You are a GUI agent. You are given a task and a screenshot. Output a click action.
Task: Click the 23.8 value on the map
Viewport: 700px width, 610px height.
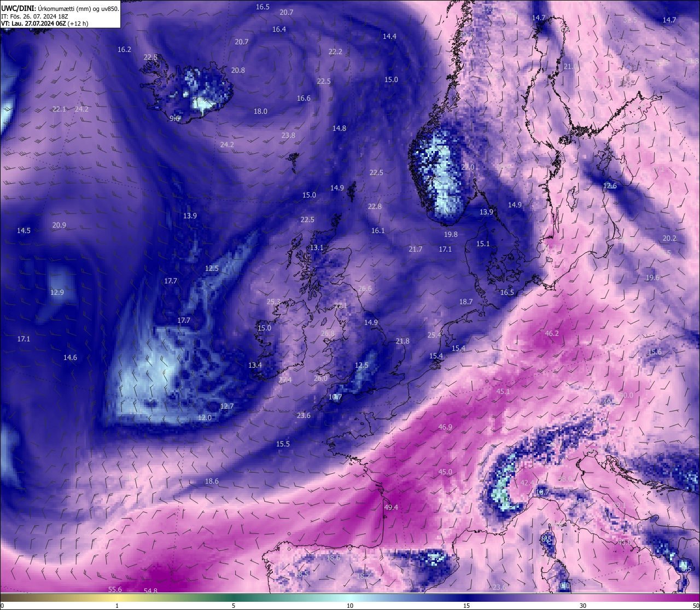[x=288, y=136]
